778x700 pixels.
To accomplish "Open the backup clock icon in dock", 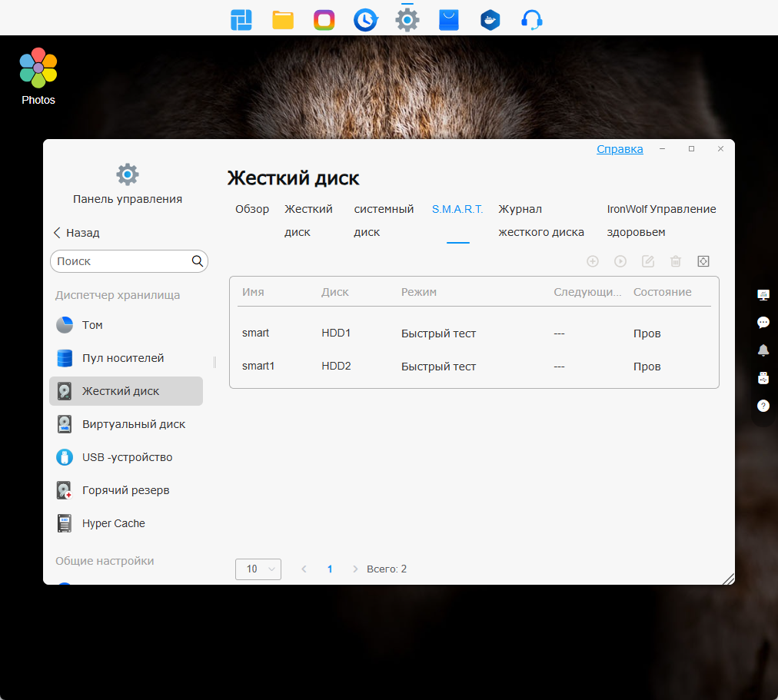I will [x=366, y=20].
